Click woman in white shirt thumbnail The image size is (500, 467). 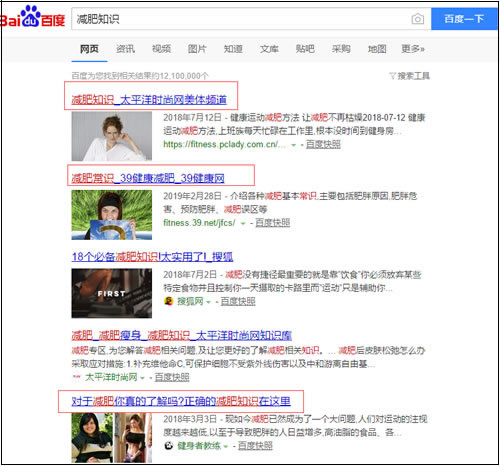[112, 136]
